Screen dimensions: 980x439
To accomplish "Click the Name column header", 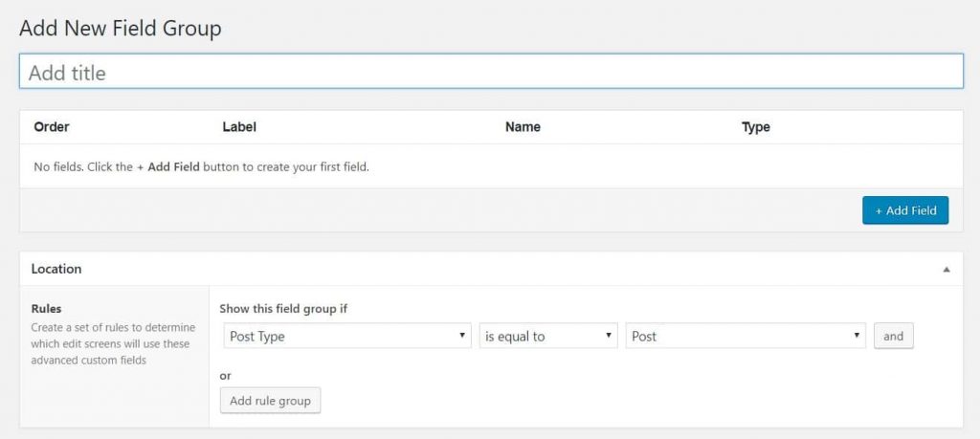I will coord(523,127).
